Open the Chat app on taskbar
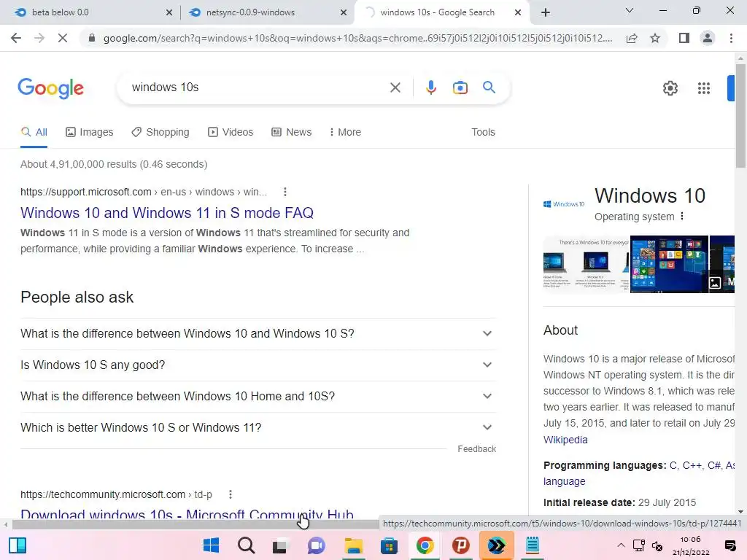Image resolution: width=747 pixels, height=560 pixels. [316, 545]
